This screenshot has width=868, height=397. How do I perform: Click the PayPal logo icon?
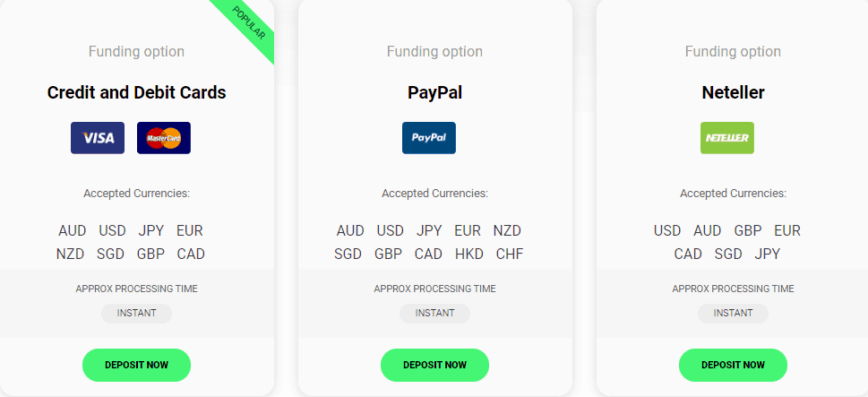(429, 138)
